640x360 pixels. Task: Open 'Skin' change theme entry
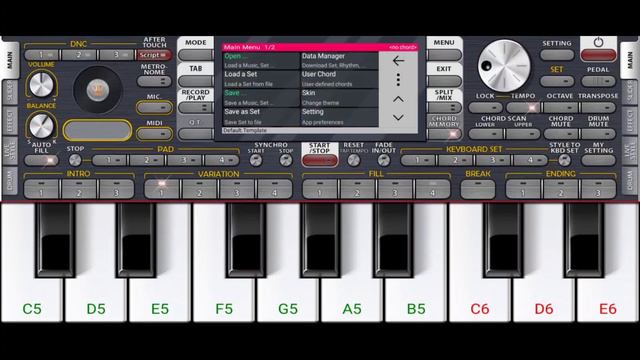coord(340,98)
